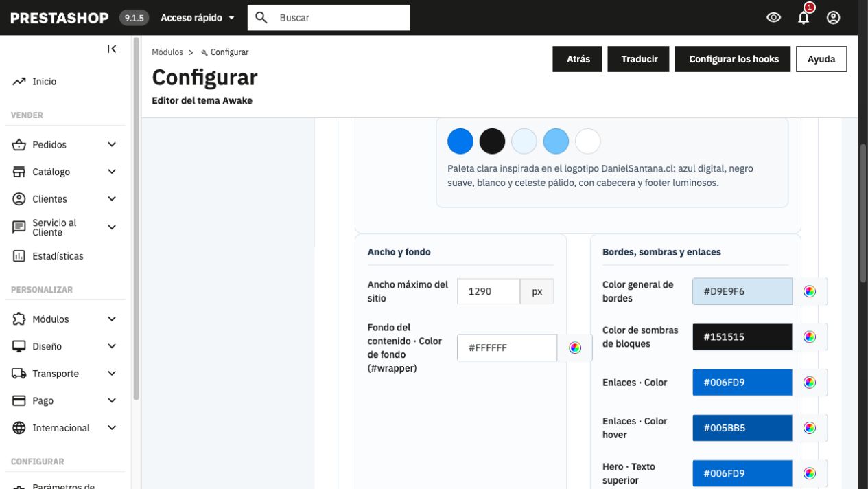
Task: Click Configurar los hooks button
Action: [x=734, y=59]
